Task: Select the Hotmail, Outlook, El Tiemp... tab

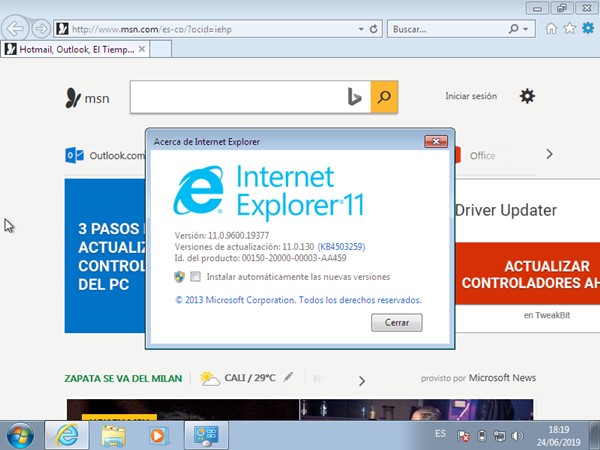Action: (x=77, y=49)
